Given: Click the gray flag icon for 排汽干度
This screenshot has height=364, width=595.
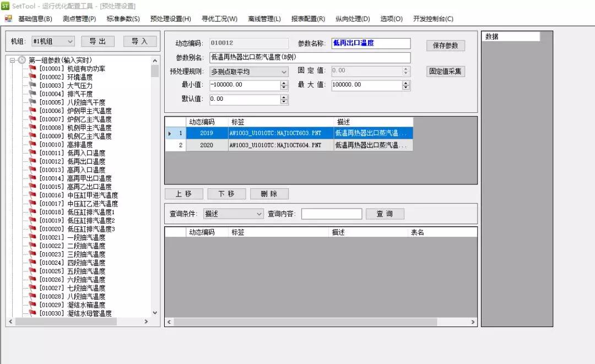Looking at the screenshot, I should pyautogui.click(x=33, y=94).
